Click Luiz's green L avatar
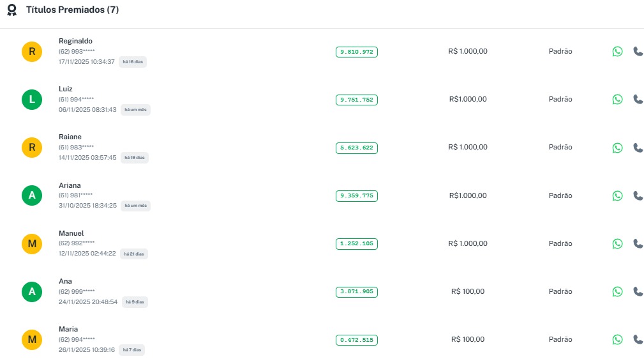 [32, 100]
